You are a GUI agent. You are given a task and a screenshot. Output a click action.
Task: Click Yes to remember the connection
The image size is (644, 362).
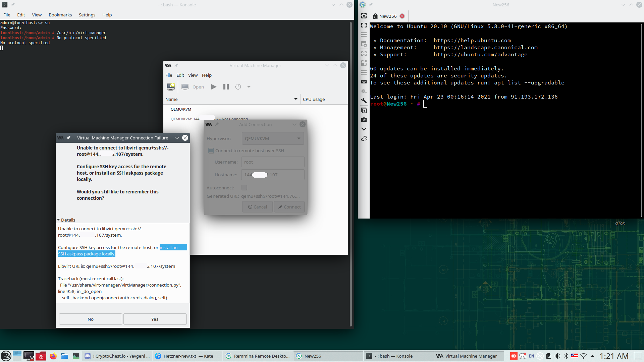click(x=155, y=319)
